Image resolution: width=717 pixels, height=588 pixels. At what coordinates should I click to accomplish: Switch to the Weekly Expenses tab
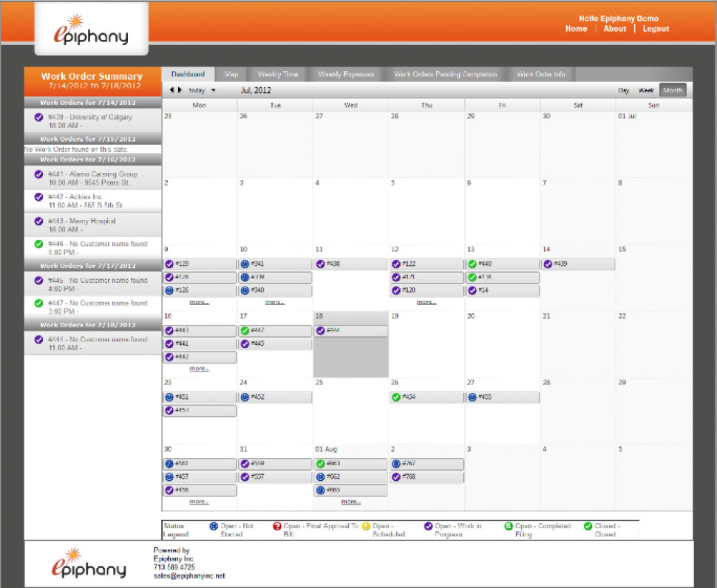[346, 74]
